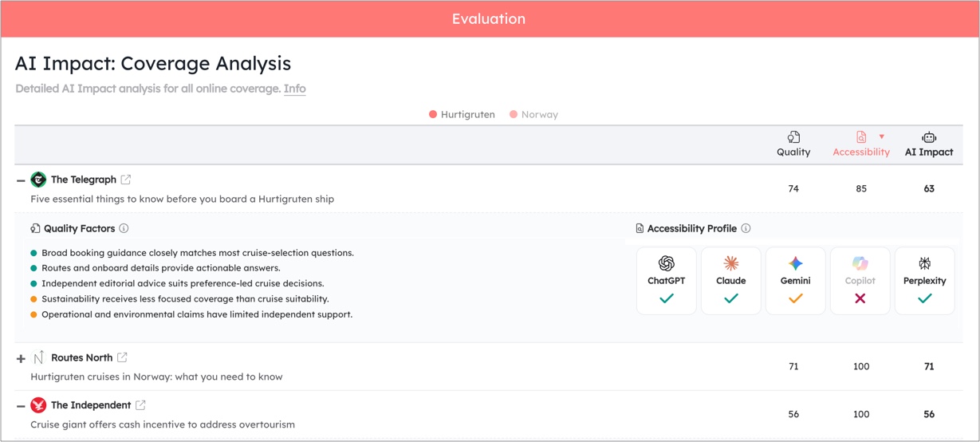The width and height of the screenshot is (980, 442).
Task: Toggle the Norway legend filter
Action: click(533, 114)
